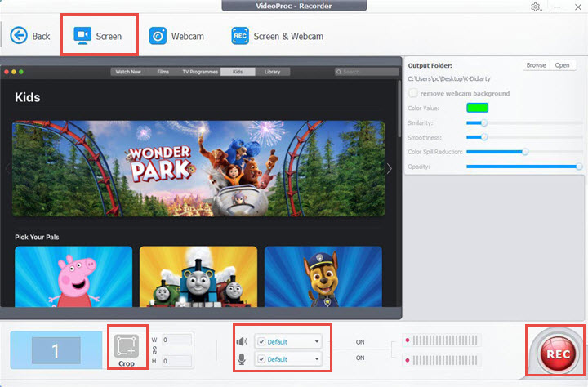
Task: Click the microphone audio icon
Action: 242,359
